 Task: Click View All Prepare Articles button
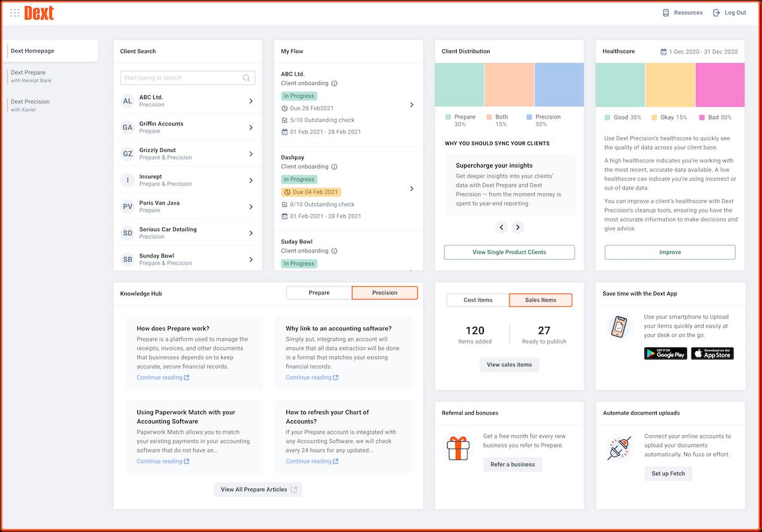tap(258, 489)
